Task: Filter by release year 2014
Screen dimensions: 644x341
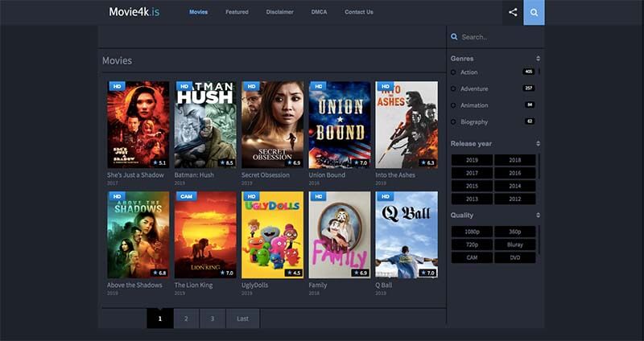Action: pyautogui.click(x=515, y=186)
